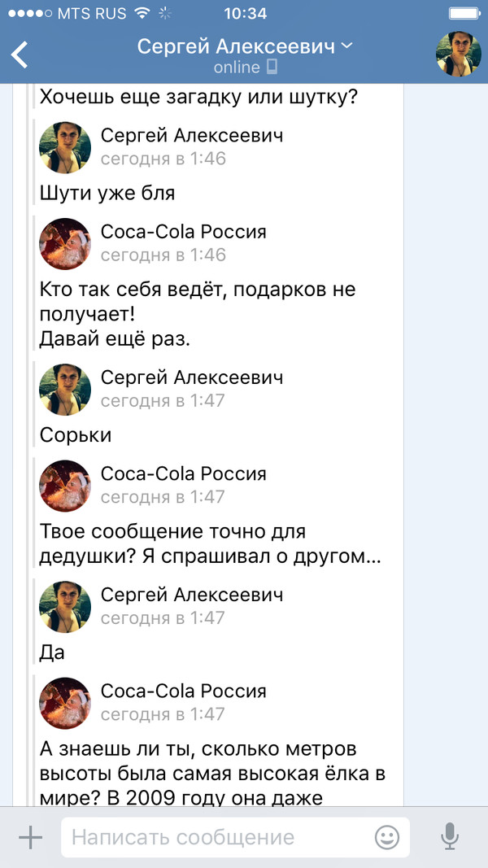The height and width of the screenshot is (868, 488).
Task: Select message "Кто так себя ведёт, подарков не получает!"
Action: click(198, 302)
